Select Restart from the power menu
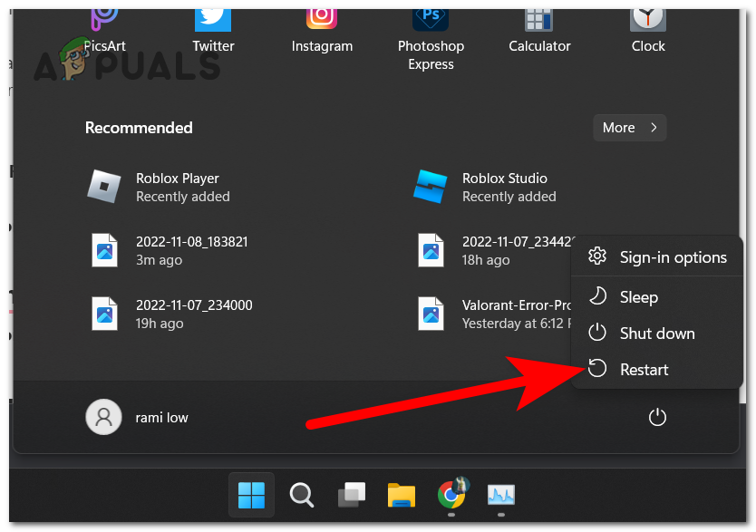Image resolution: width=756 pixels, height=532 pixels. coord(644,370)
